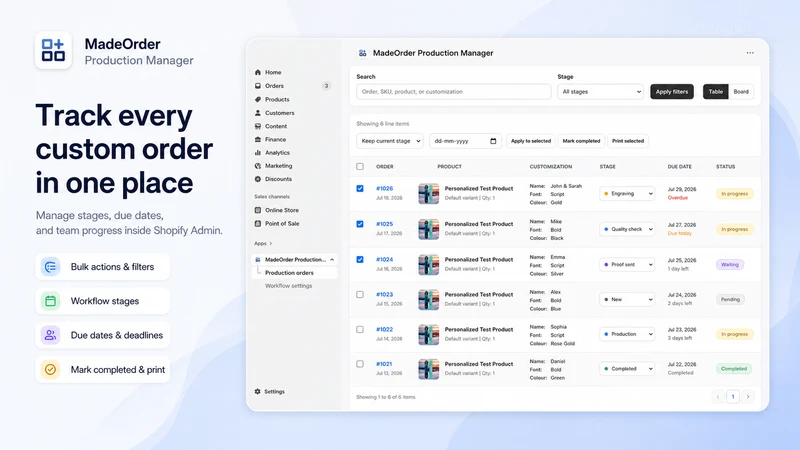Open the Online Store channel icon
The height and width of the screenshot is (450, 800).
coord(258,210)
